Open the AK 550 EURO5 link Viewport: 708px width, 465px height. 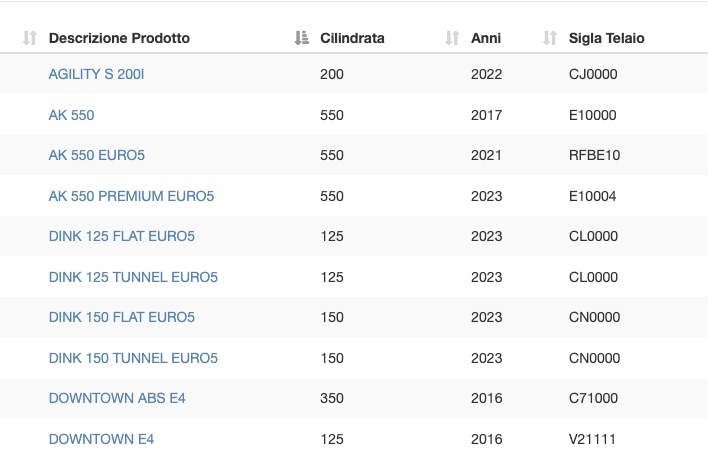point(97,155)
